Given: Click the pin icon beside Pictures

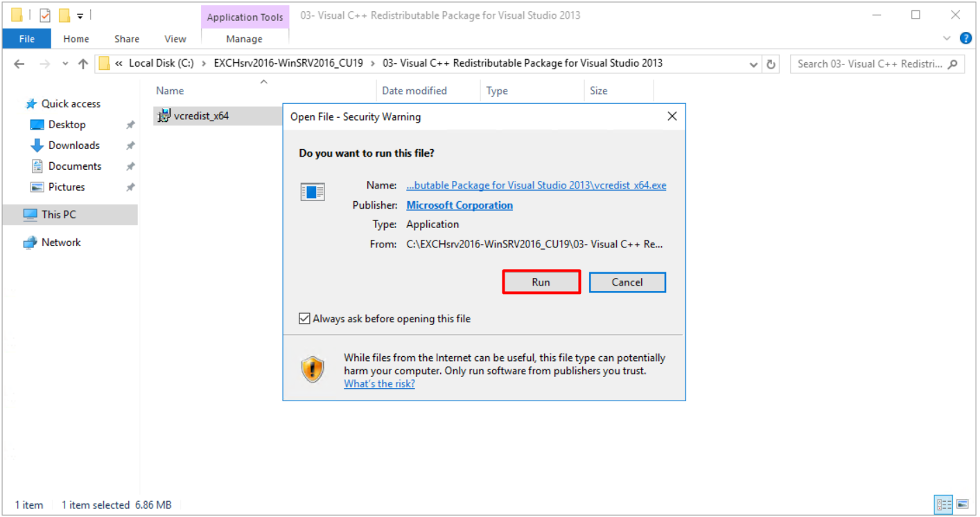Looking at the screenshot, I should [130, 187].
